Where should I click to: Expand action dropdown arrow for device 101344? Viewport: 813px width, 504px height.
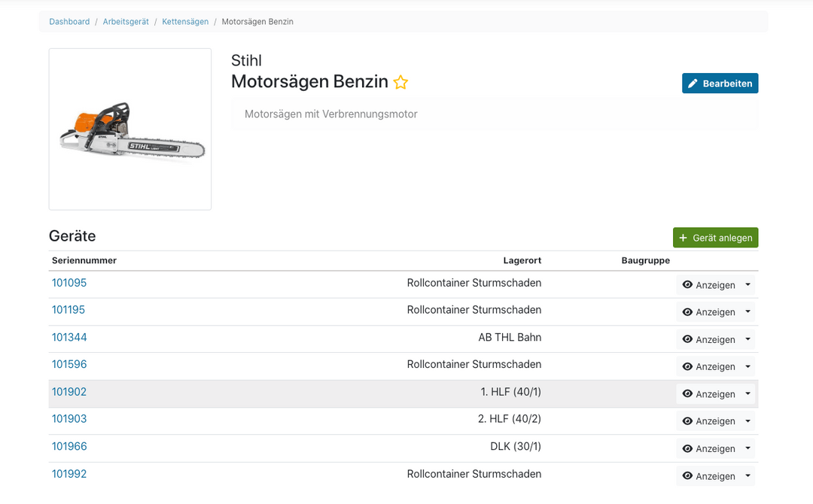[748, 339]
